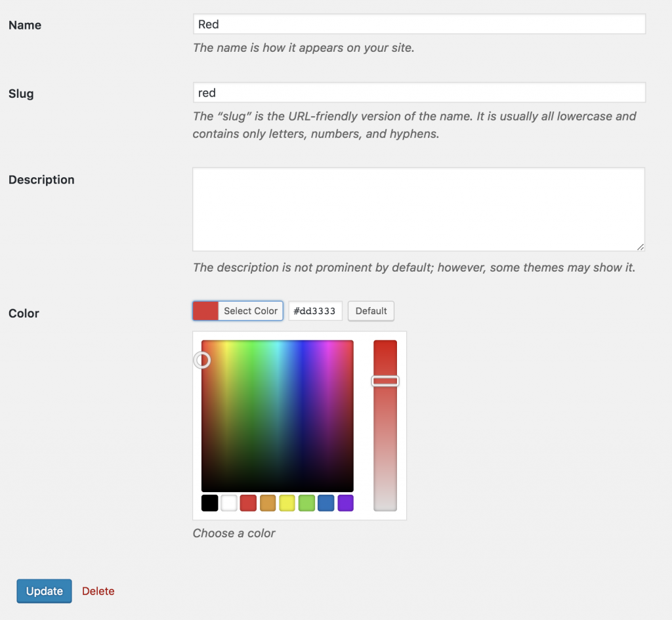The image size is (672, 620).
Task: Focus the Name text field
Action: point(419,24)
